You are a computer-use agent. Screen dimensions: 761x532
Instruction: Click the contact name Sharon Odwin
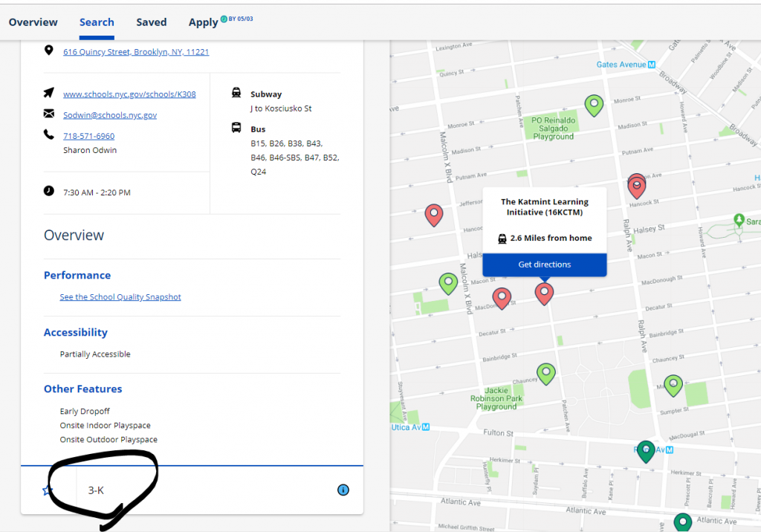coord(90,151)
